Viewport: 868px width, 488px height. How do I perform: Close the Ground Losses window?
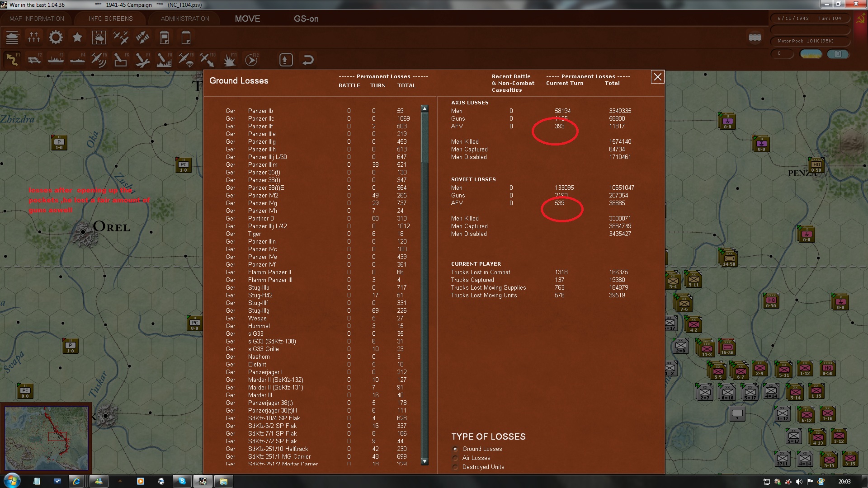coord(657,77)
